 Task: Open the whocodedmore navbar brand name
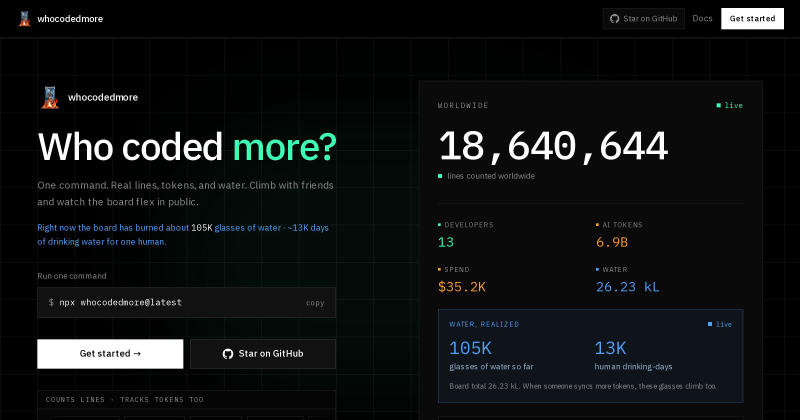[70, 19]
